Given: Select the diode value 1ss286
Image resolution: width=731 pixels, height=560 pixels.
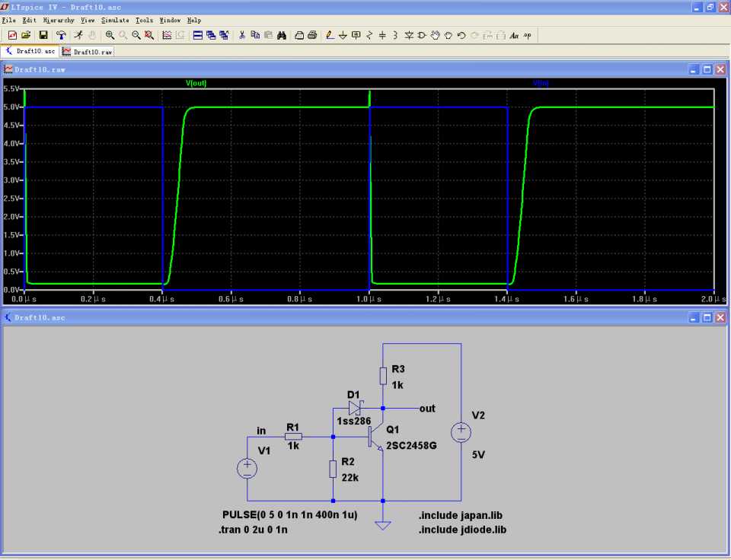Looking at the screenshot, I should [x=354, y=422].
